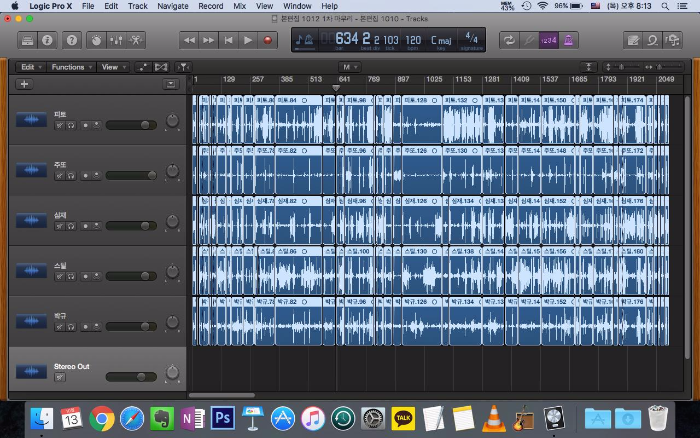Screen dimensions: 700x438
Task: Mute the 피트 track
Action: [x=59, y=125]
